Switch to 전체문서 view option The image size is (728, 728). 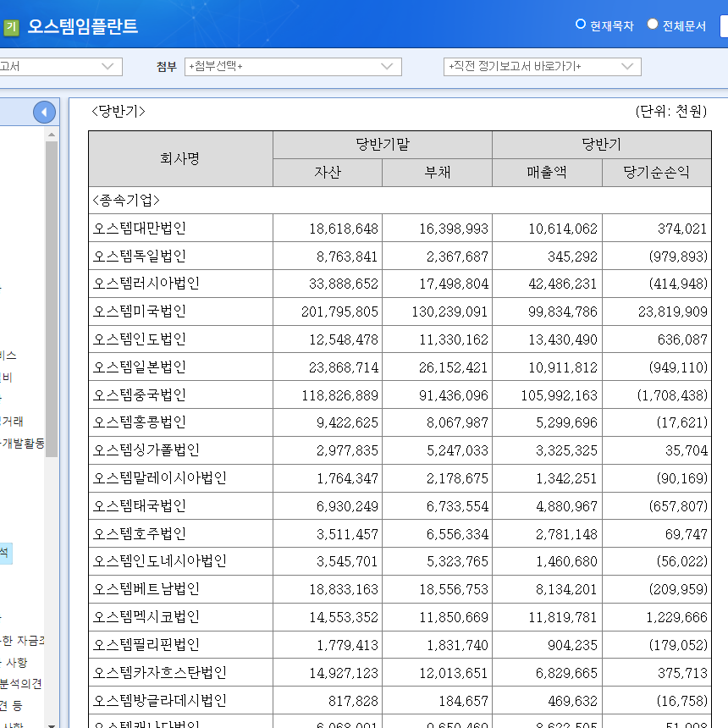click(652, 25)
